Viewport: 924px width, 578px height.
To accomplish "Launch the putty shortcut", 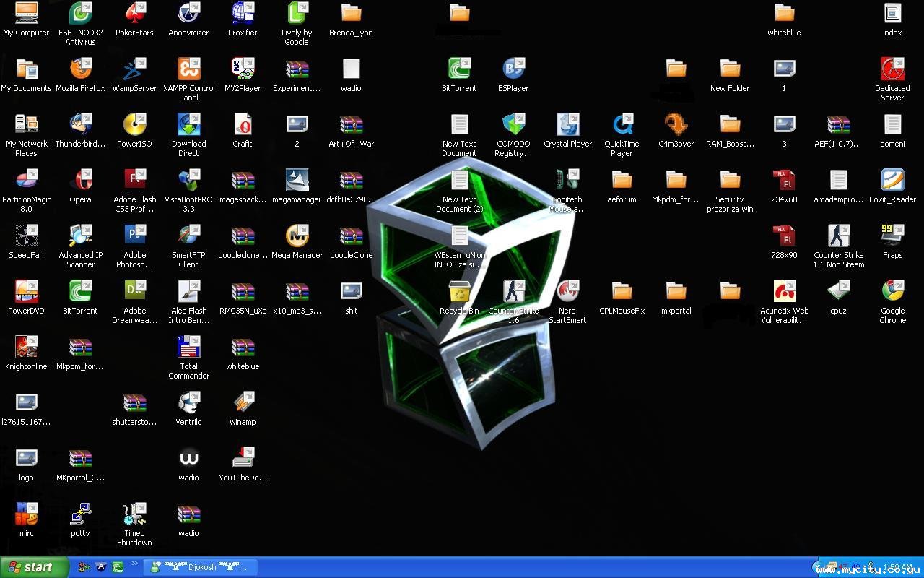I will (x=80, y=514).
